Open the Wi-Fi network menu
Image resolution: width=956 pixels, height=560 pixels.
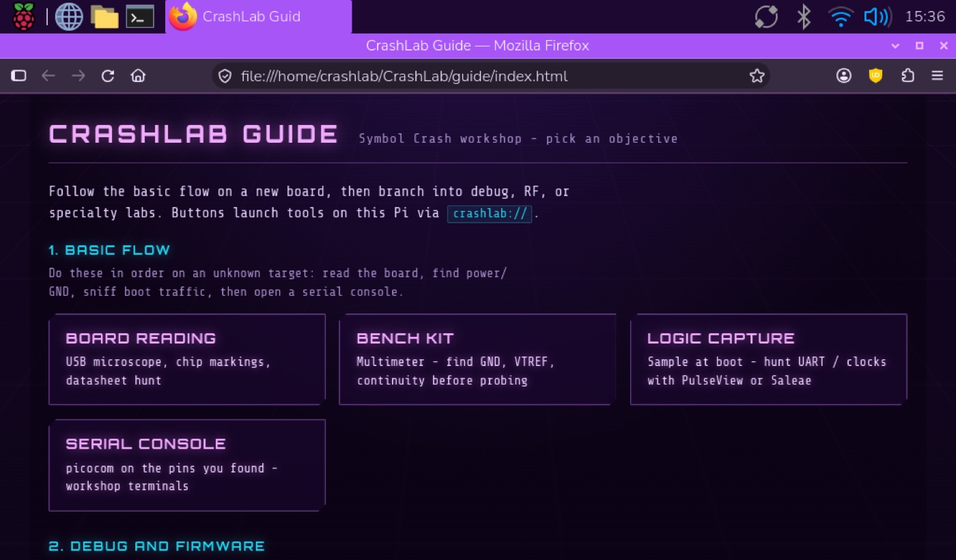point(841,16)
